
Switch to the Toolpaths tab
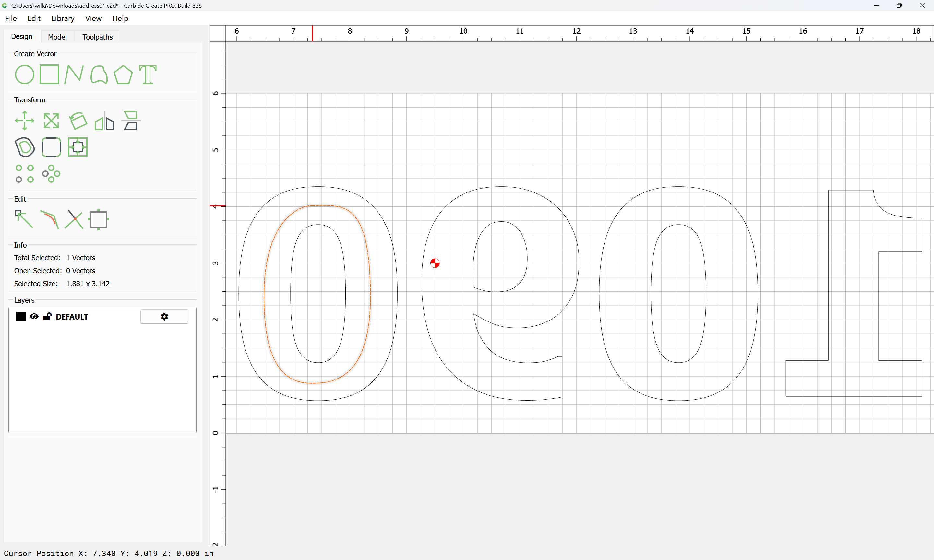click(97, 37)
